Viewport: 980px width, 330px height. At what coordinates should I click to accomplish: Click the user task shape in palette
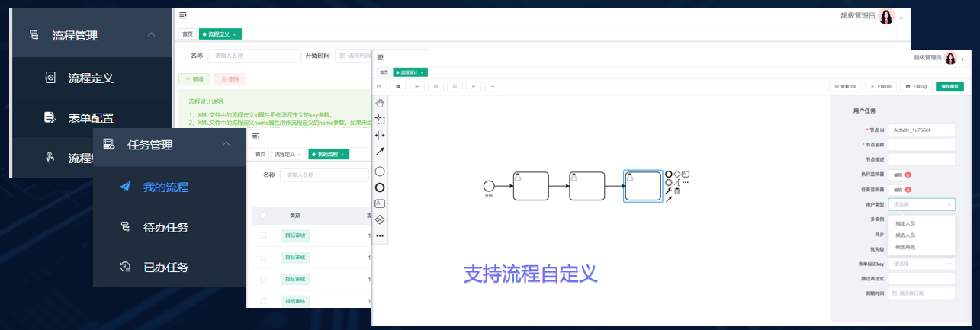[380, 203]
